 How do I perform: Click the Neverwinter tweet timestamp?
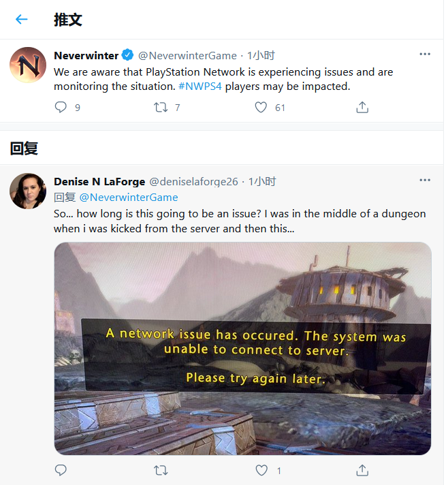tap(261, 55)
